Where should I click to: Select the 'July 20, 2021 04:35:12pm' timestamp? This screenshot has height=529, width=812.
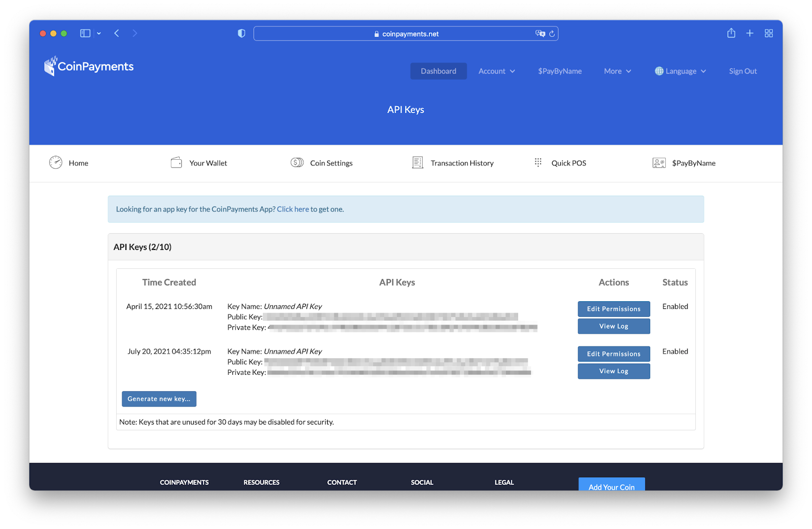(169, 351)
